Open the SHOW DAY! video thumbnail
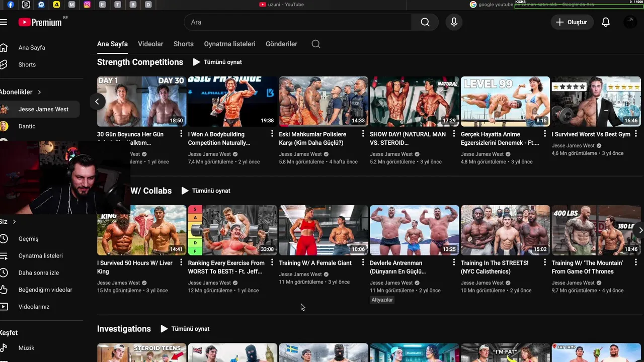Viewport: 644px width, 362px height. [414, 102]
